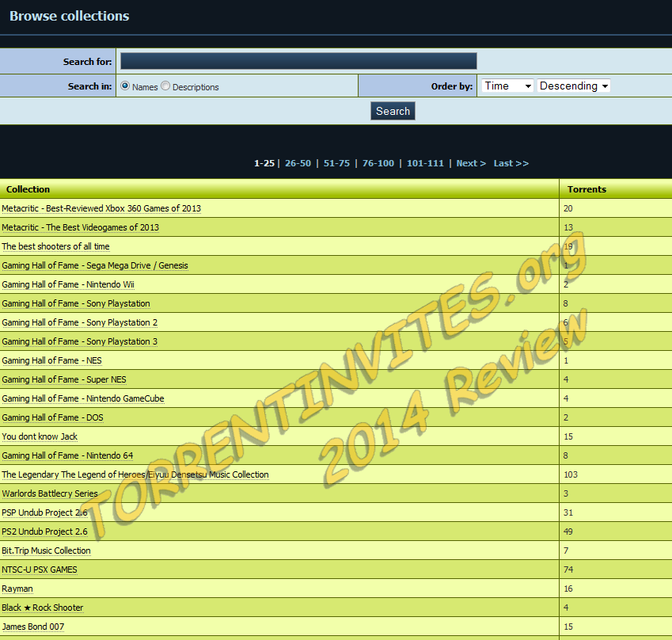Screen dimensions: 672x640
Task: Open the Time order-by dropdown
Action: click(x=507, y=86)
